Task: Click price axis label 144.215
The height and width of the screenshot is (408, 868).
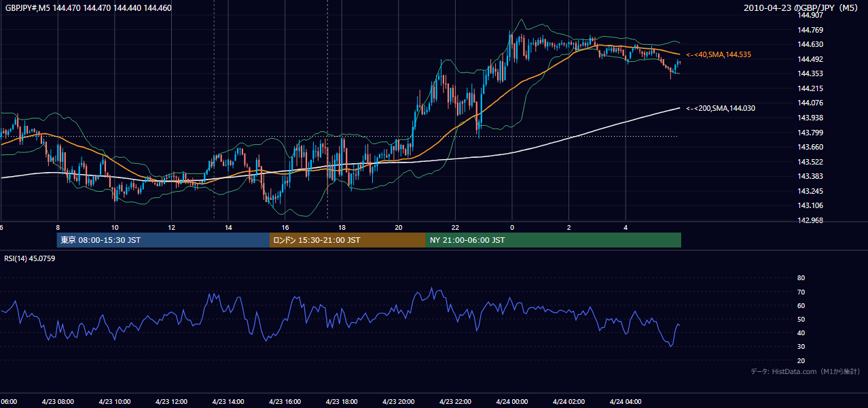Action: click(810, 88)
